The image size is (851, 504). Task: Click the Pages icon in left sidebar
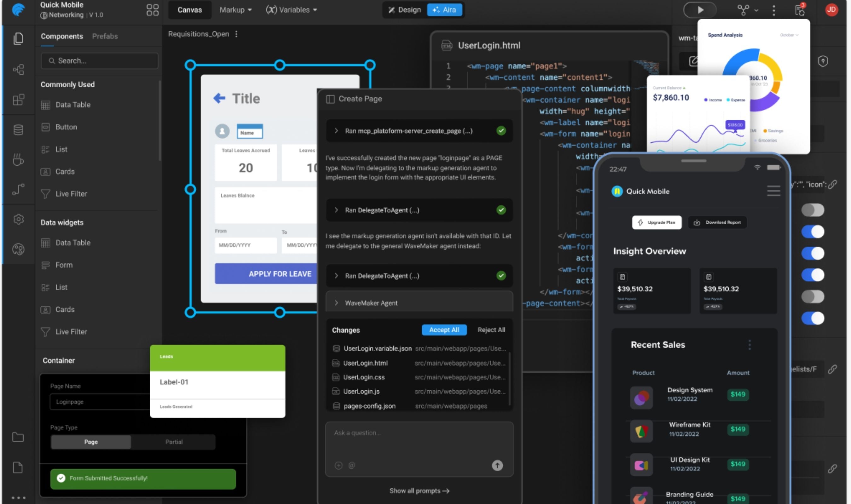coord(18,39)
